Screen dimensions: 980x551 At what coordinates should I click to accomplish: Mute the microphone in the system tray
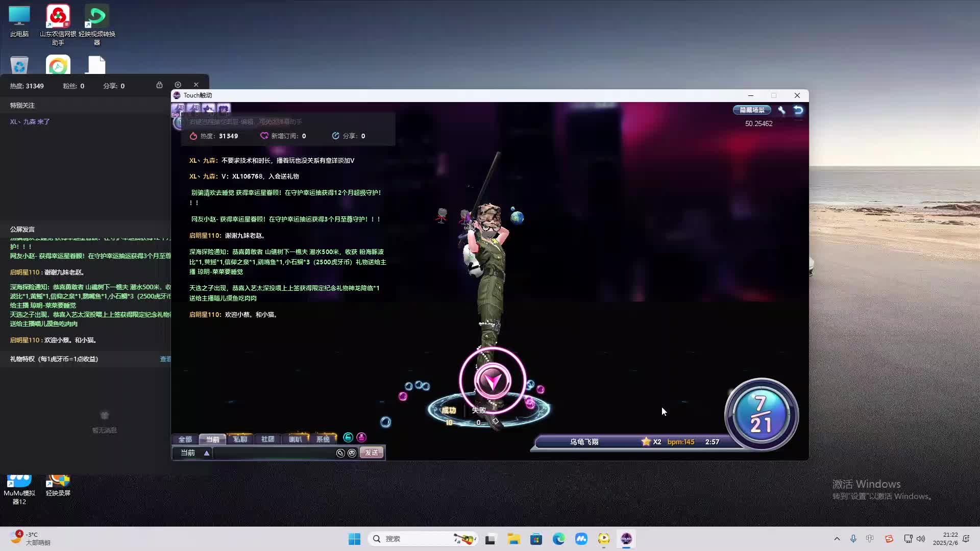click(x=853, y=538)
